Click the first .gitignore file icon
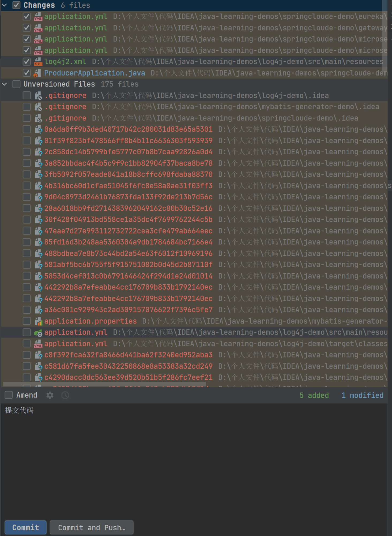Screen dimensions: 392x536 point(38,96)
